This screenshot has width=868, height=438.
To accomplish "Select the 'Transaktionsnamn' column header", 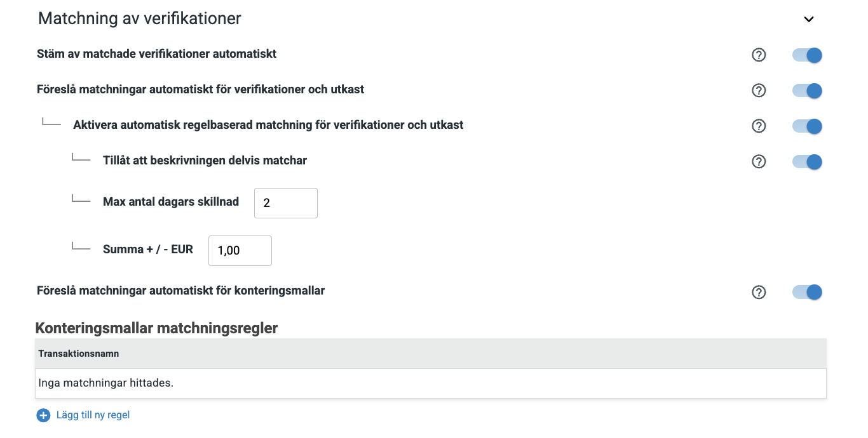I will coord(79,354).
